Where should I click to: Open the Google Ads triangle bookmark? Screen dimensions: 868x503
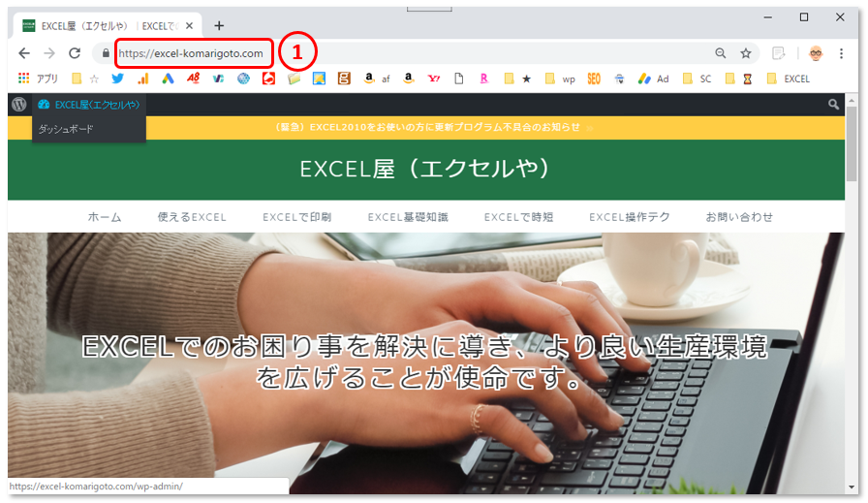tap(168, 79)
